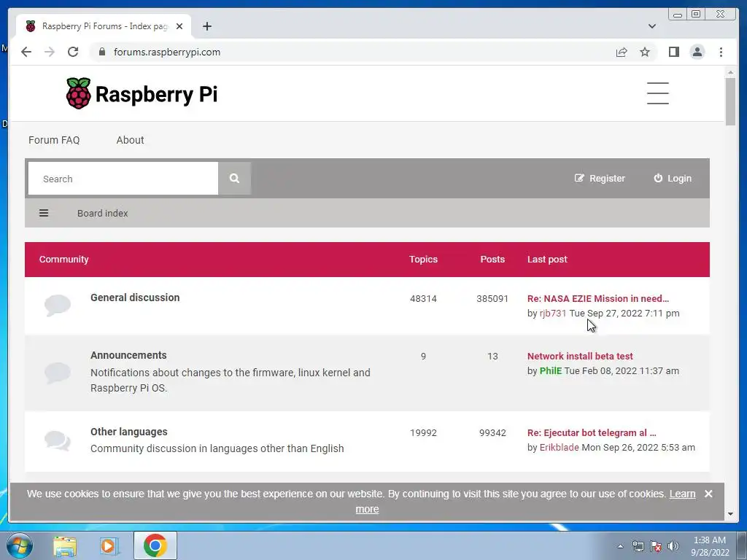The height and width of the screenshot is (560, 747).
Task: Open the Windows Start menu
Action: point(20,545)
